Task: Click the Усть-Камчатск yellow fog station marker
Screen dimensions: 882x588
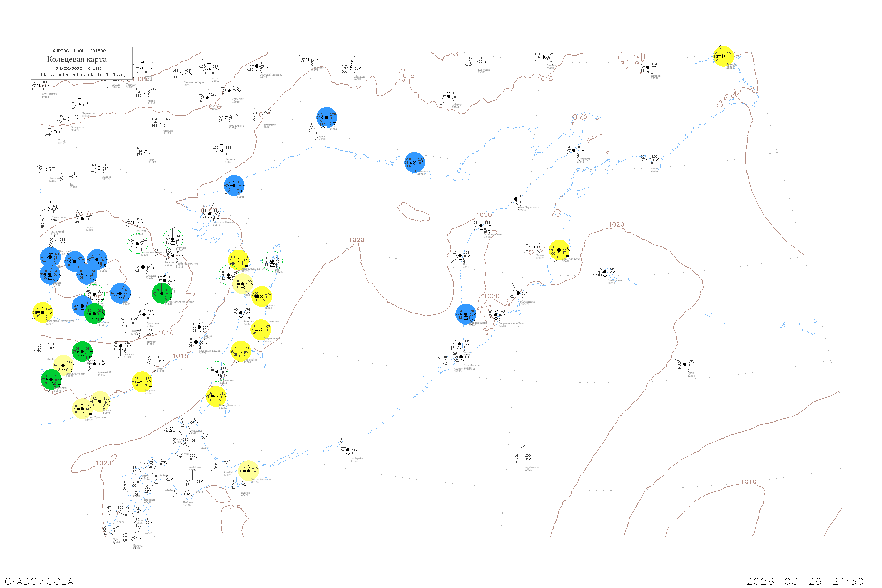Action: [x=559, y=250]
